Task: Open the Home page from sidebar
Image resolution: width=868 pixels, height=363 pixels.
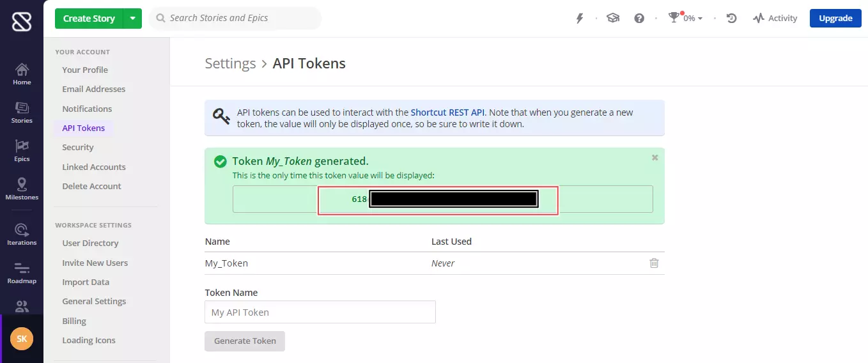Action: [x=22, y=74]
